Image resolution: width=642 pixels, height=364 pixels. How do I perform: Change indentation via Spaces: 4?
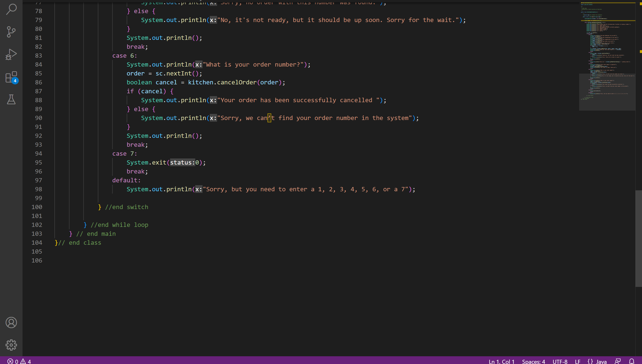[x=533, y=361]
